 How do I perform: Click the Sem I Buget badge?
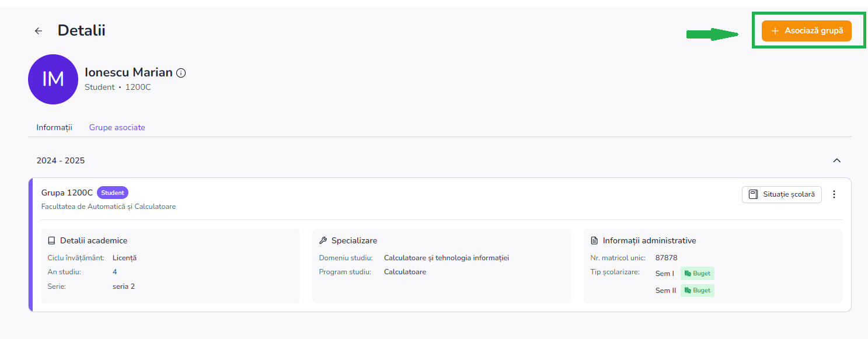click(697, 273)
